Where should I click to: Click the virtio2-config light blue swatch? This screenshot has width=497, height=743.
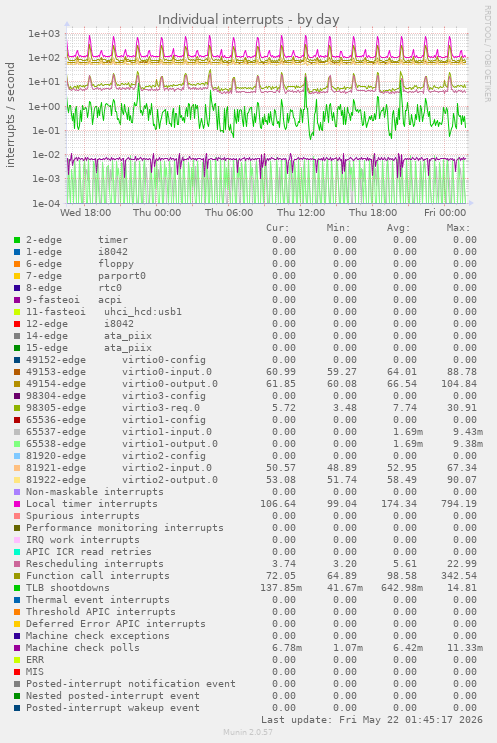pyautogui.click(x=17, y=456)
